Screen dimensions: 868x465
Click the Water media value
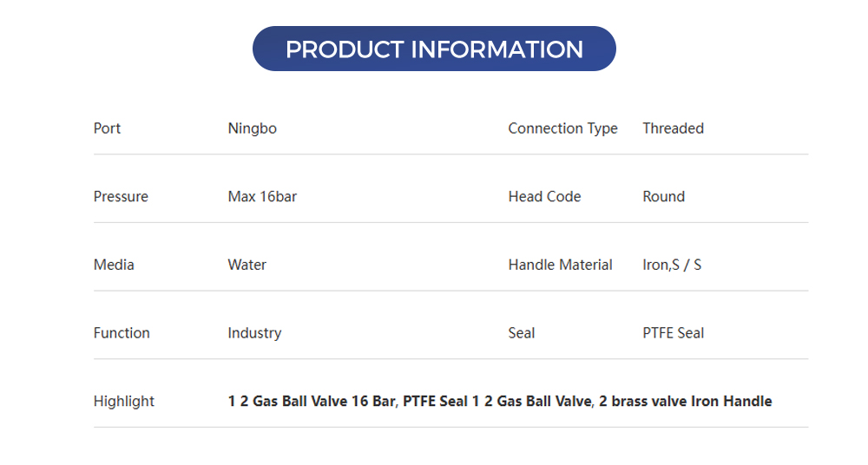pyautogui.click(x=247, y=265)
